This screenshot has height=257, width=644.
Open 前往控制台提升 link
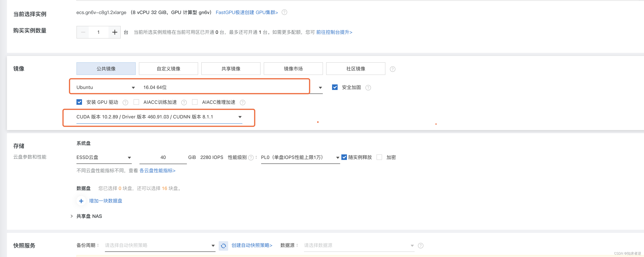tap(334, 32)
